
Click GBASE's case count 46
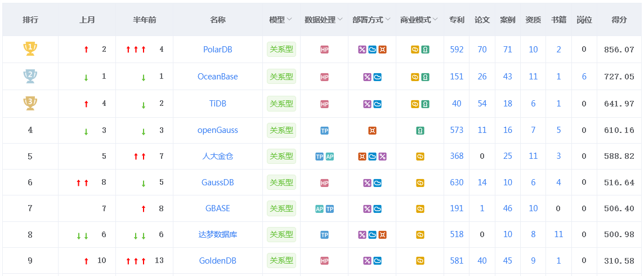[x=508, y=208]
